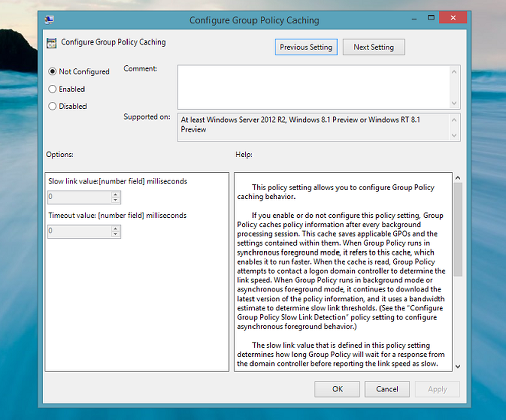This screenshot has height=420, width=506.
Task: Click the policy icon beside the Configure Group Policy Caching heading
Action: click(51, 43)
